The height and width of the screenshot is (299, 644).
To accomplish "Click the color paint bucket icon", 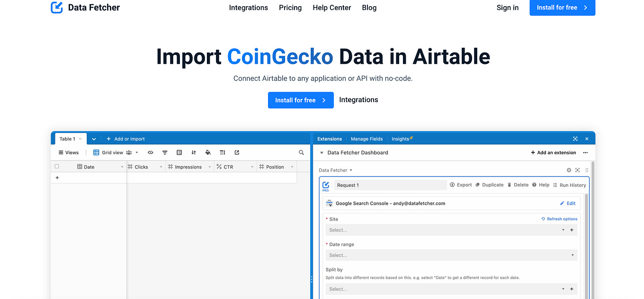I will click(x=208, y=153).
